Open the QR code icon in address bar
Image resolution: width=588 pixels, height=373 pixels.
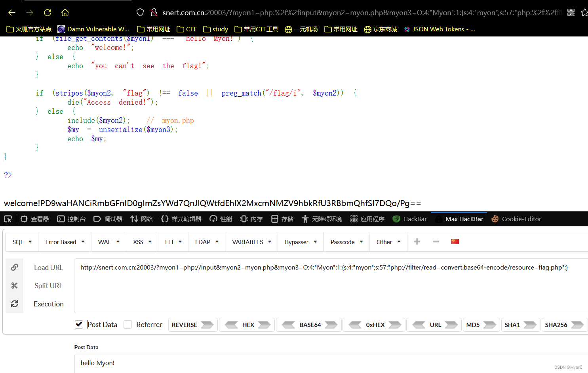click(571, 13)
